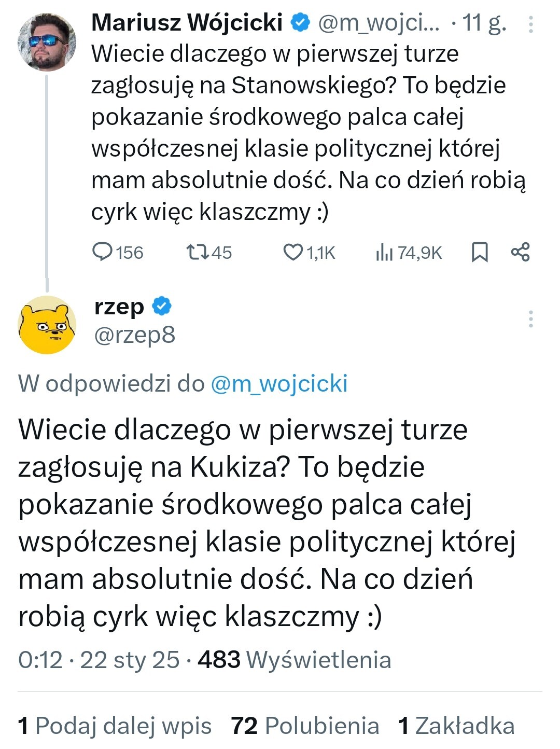560x749 pixels.
Task: Click the 0:12 · 22 sty 25 timestamp
Action: click(x=99, y=660)
